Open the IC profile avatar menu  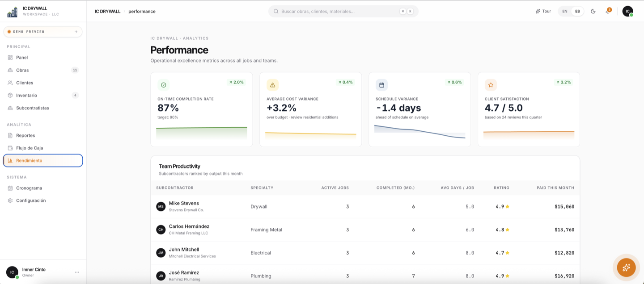[628, 11]
